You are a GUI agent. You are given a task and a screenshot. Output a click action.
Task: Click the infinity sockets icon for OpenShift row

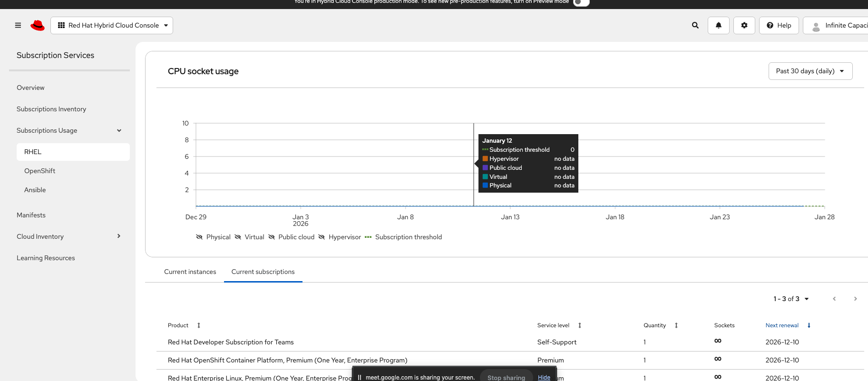(718, 359)
